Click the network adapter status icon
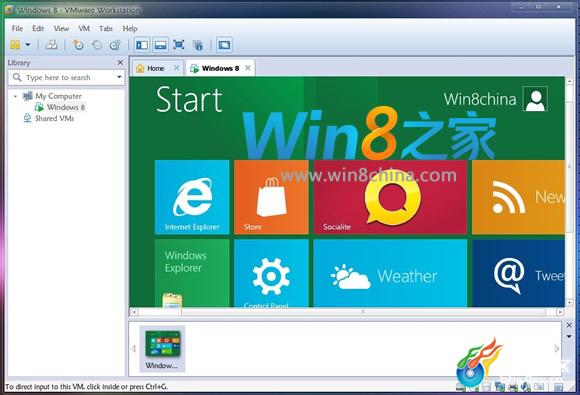This screenshot has width=580, height=395. (x=500, y=387)
